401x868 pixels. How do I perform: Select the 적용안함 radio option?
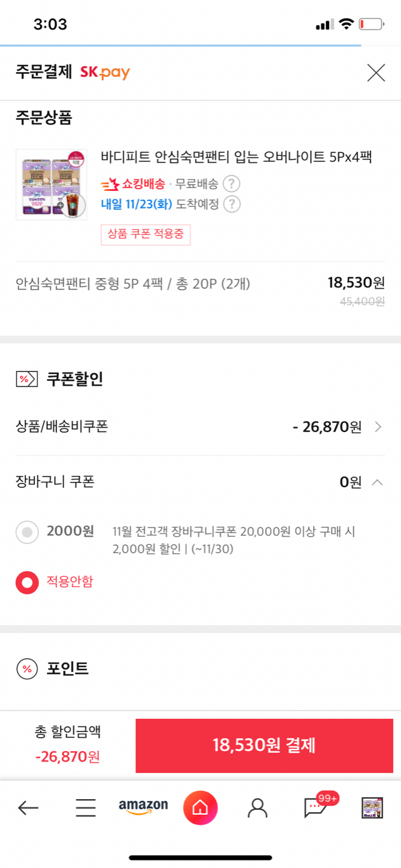pyautogui.click(x=27, y=582)
